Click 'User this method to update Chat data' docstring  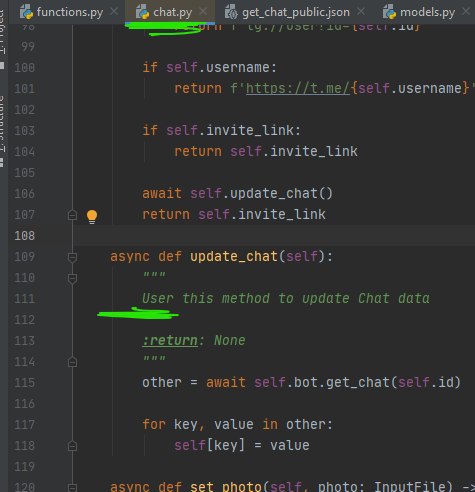(x=286, y=298)
